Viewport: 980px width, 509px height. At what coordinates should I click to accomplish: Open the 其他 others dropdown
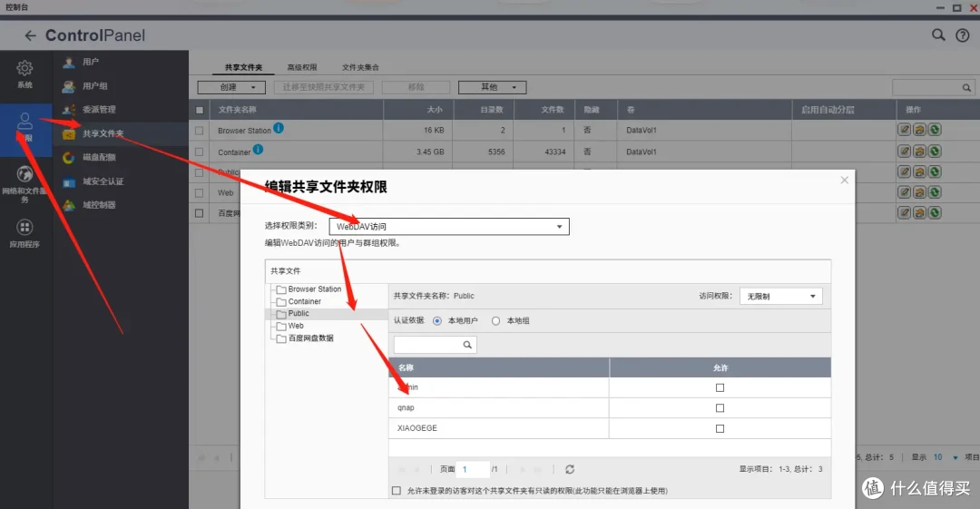coord(492,87)
